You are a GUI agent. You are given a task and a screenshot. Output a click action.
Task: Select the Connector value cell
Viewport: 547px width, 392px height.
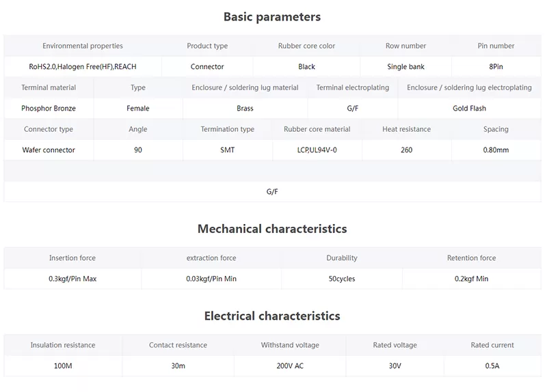207,66
